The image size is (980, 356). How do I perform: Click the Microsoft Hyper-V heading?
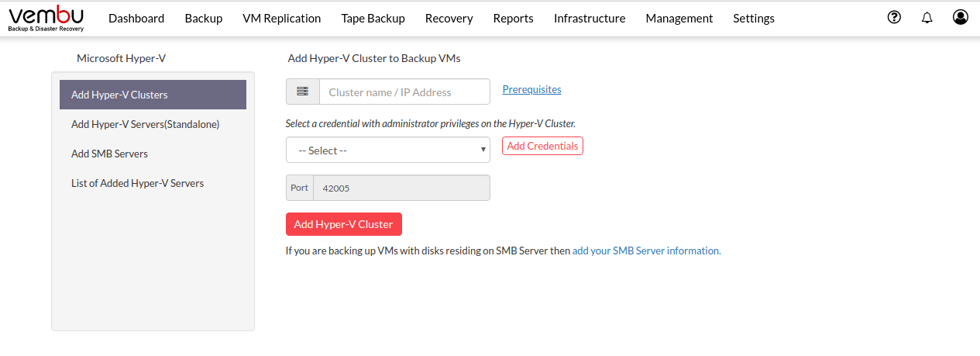click(121, 58)
